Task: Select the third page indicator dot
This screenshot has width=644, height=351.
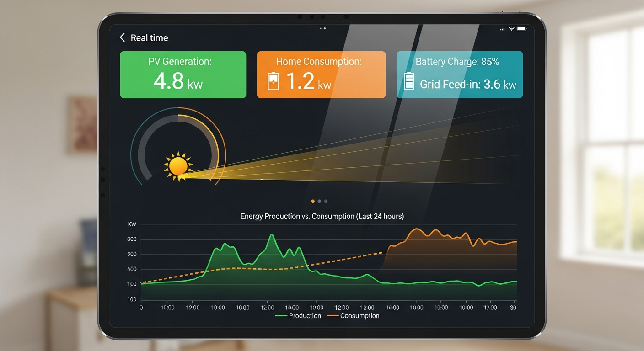Action: 326,201
